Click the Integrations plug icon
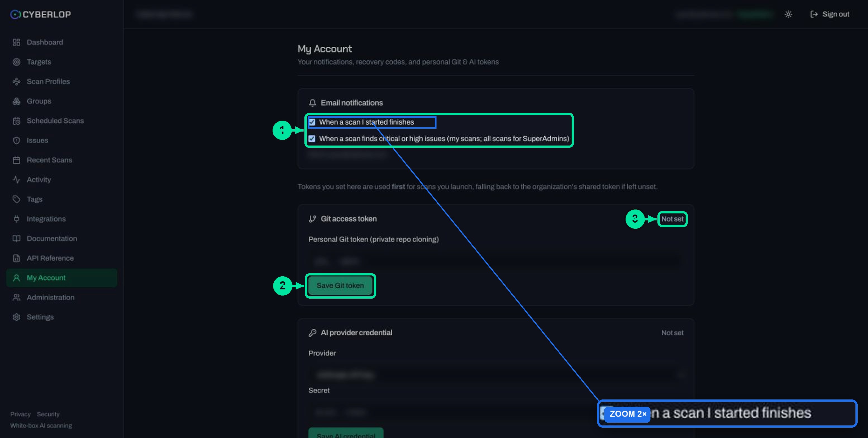Viewport: 868px width, 438px height. [16, 219]
